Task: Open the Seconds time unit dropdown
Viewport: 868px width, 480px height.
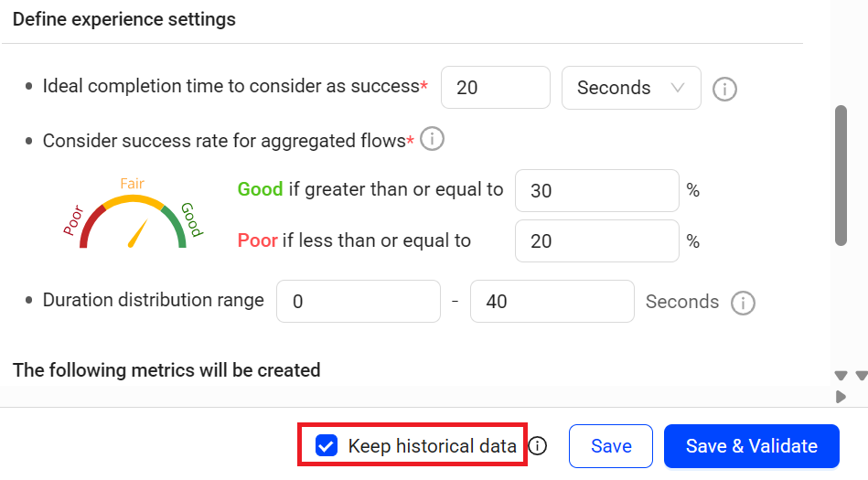Action: pos(631,88)
